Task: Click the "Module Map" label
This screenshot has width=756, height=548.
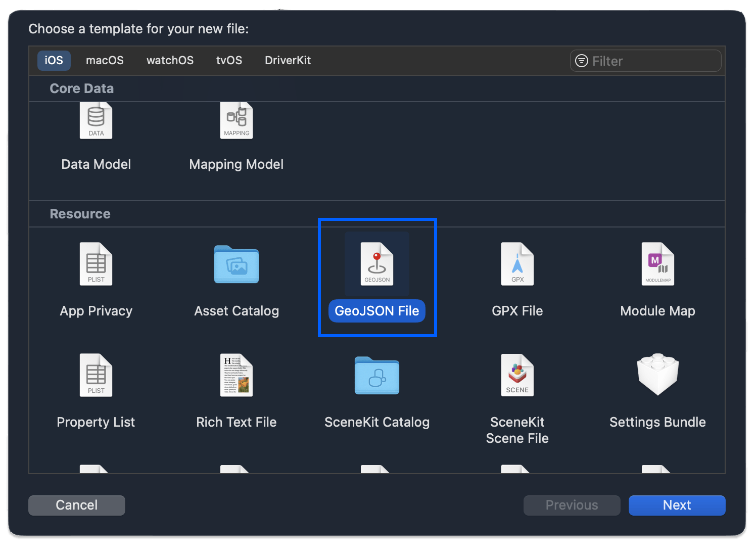Action: 658,311
